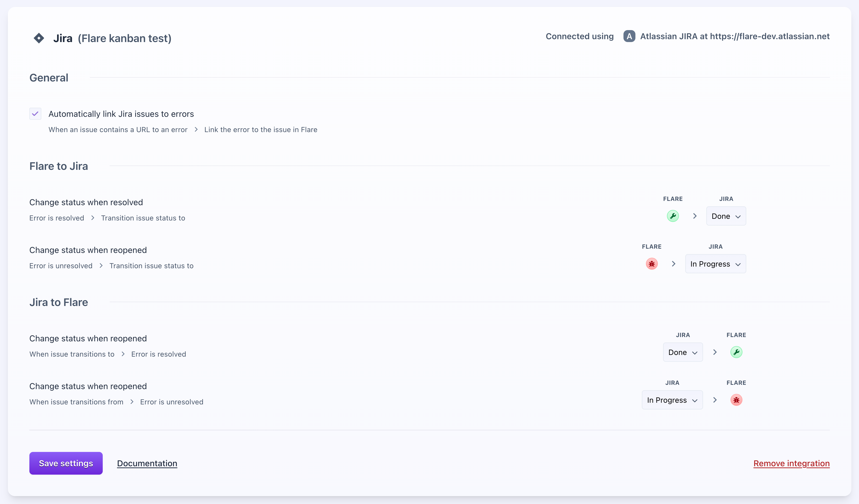The height and width of the screenshot is (504, 859).
Task: Click 'When an issue contains a URL to an error'
Action: coord(118,129)
